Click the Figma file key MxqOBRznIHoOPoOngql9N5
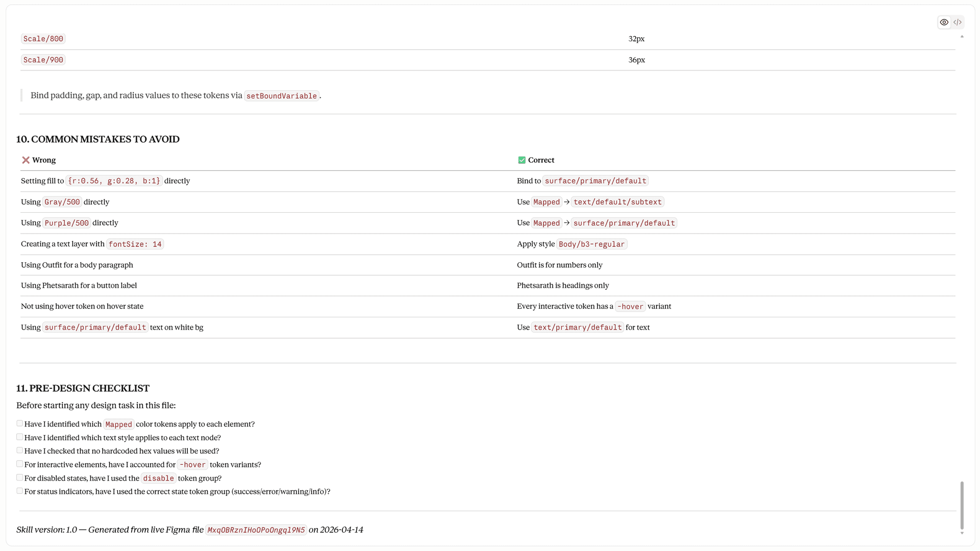 click(x=256, y=530)
